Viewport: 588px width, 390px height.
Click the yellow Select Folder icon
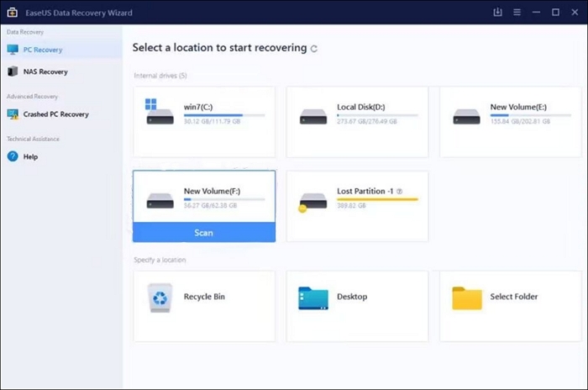pos(467,298)
